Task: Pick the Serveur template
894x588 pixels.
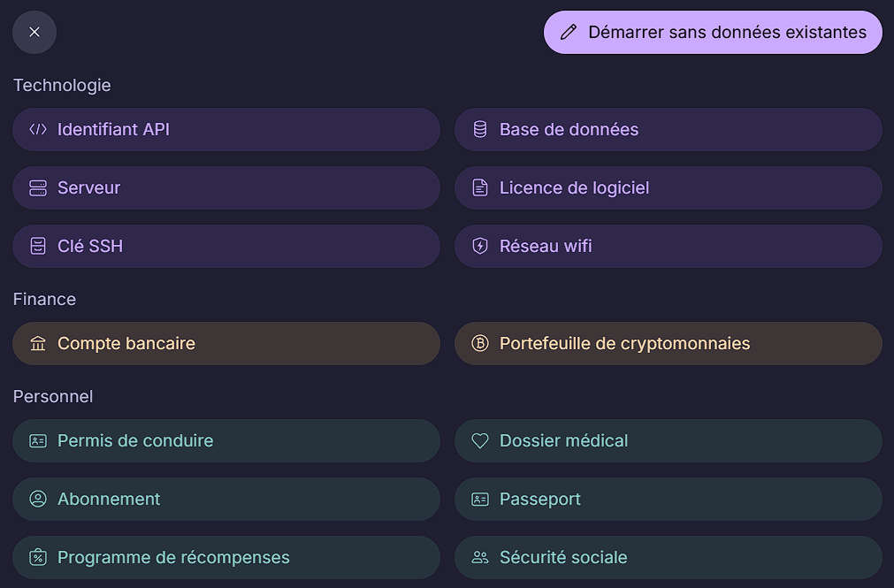Action: [226, 188]
